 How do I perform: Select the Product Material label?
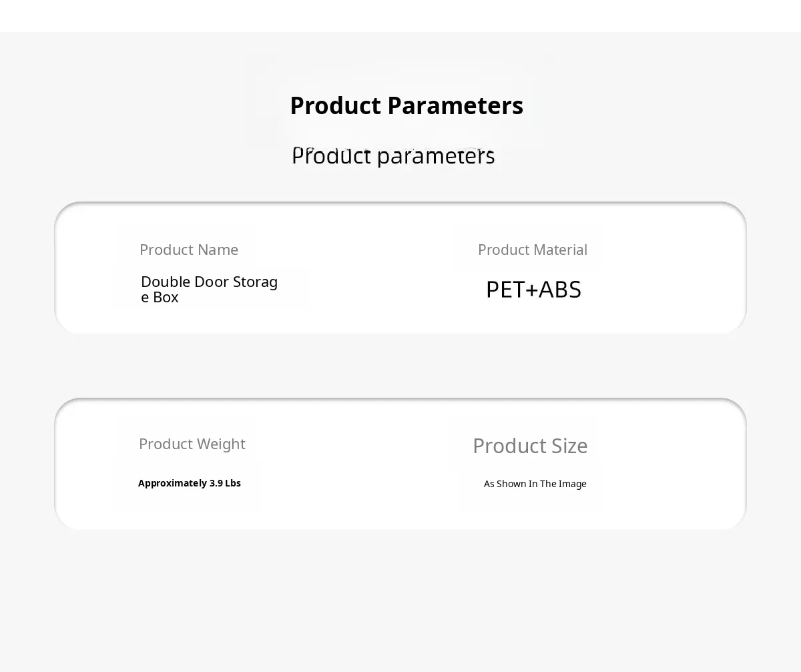[533, 250]
